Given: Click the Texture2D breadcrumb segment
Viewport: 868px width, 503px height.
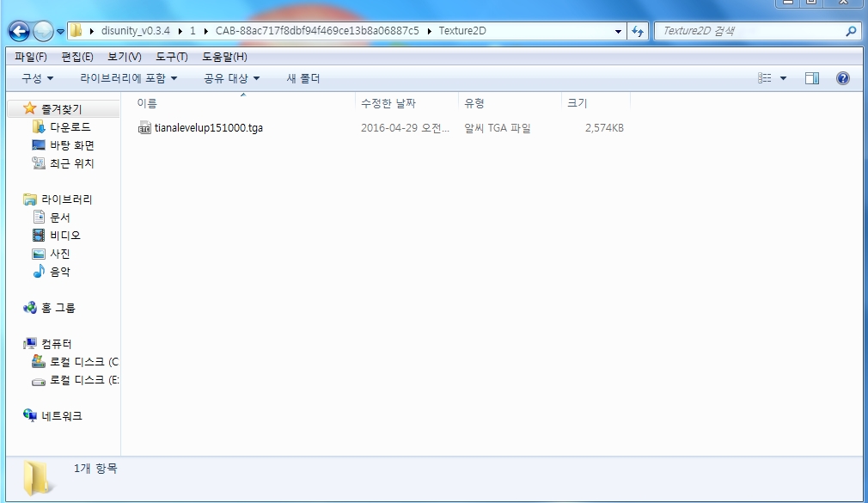Looking at the screenshot, I should (462, 31).
